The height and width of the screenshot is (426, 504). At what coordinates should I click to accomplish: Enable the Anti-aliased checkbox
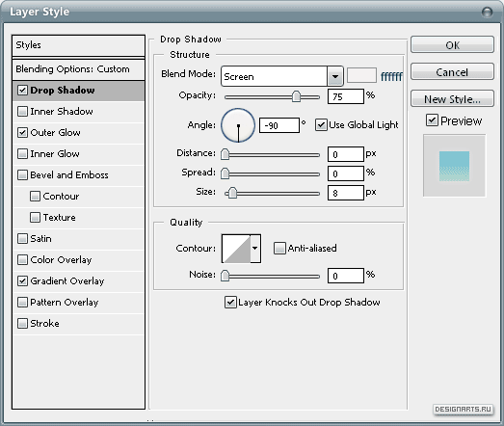pos(279,249)
